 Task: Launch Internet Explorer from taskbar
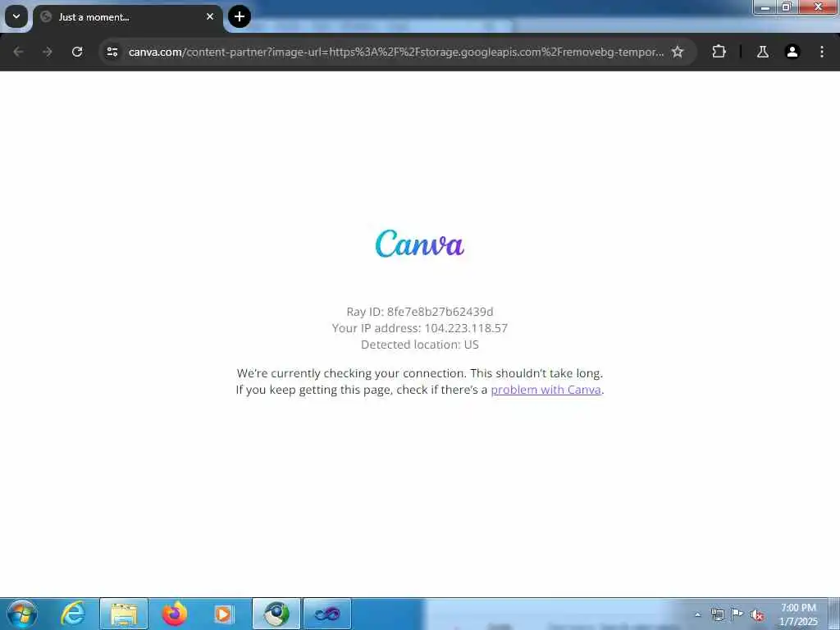[x=73, y=614]
